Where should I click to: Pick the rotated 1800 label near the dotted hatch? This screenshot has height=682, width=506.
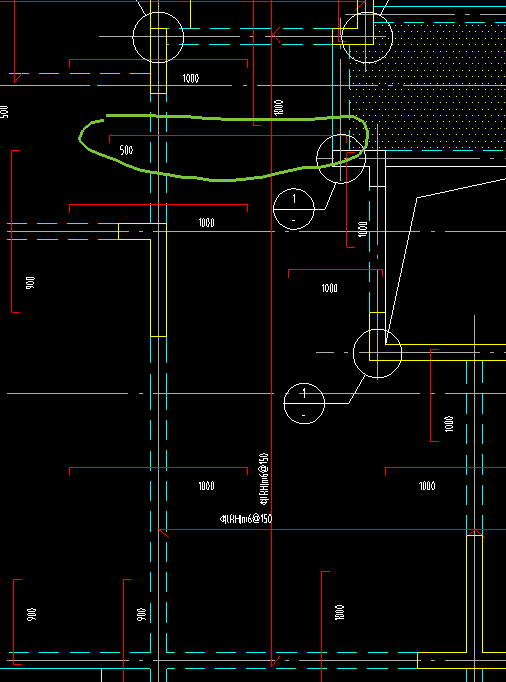(x=279, y=107)
